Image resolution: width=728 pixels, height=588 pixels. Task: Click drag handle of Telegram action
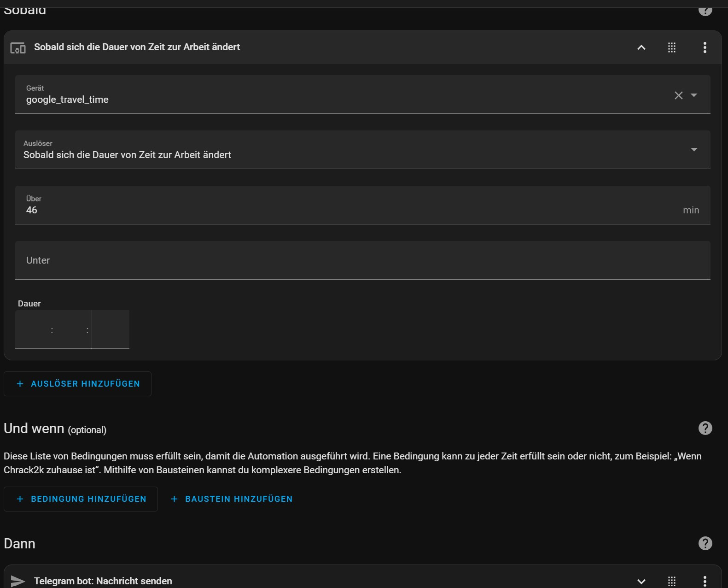672,581
